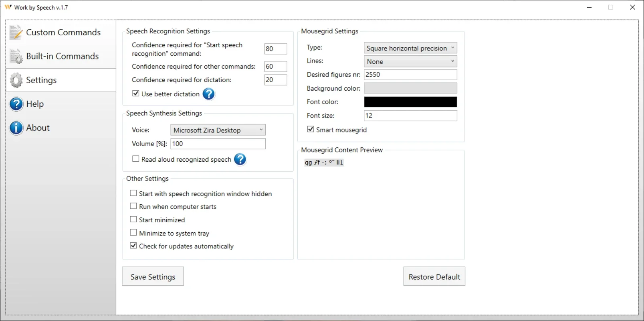Screen dimensions: 644x321
Task: Open the About tab
Action: tap(61, 128)
